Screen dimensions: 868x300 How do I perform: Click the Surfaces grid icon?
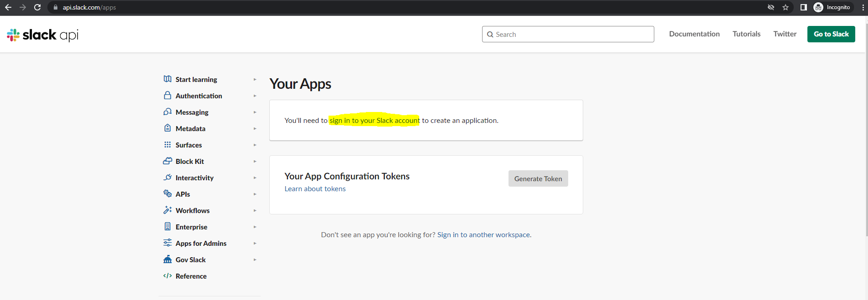[168, 145]
